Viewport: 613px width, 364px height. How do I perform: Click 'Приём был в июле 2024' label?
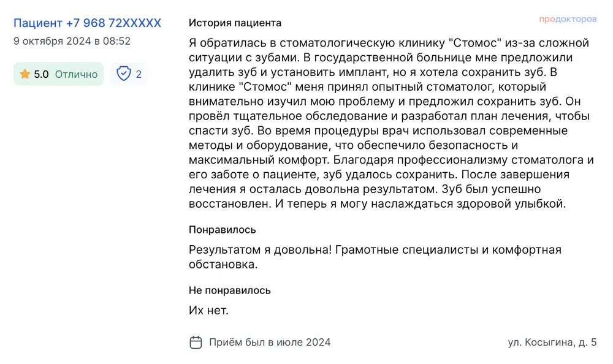[x=270, y=342]
